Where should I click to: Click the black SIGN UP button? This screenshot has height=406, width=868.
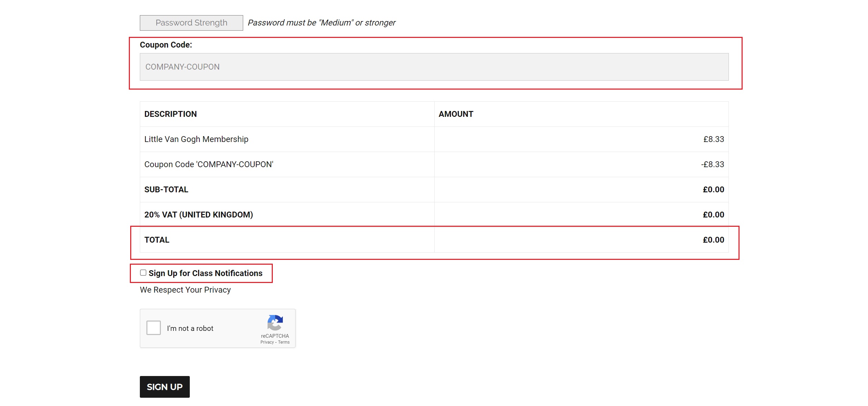(x=165, y=387)
